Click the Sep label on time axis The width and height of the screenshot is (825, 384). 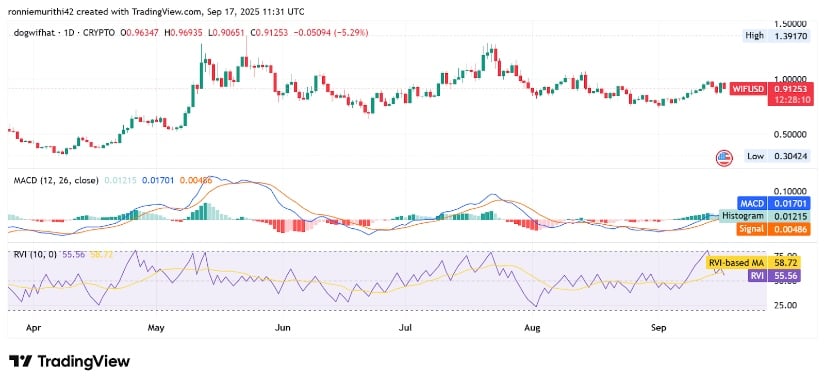(659, 328)
